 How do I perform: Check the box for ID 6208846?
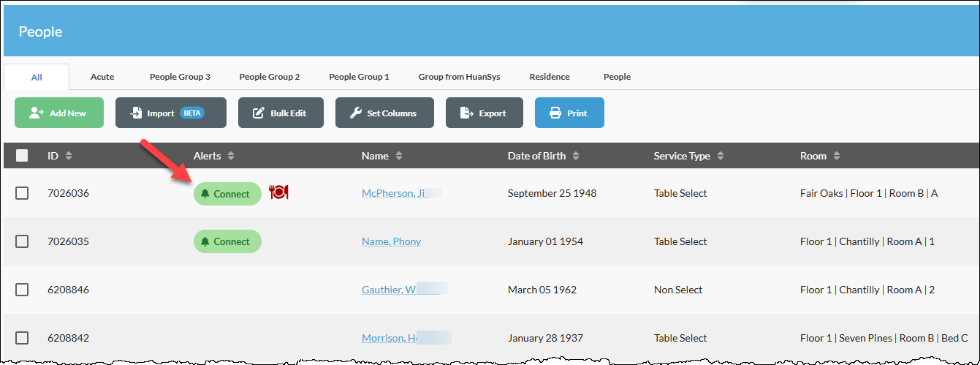click(x=22, y=290)
